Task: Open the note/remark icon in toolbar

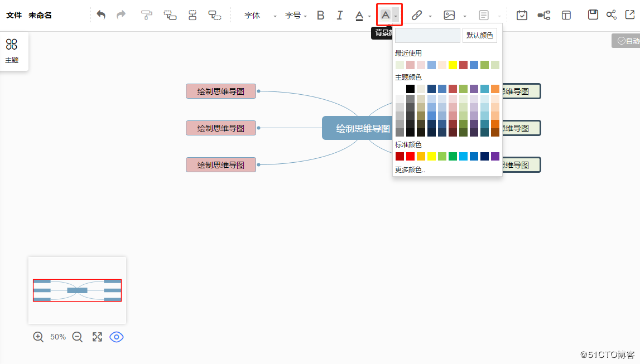Action: point(483,15)
